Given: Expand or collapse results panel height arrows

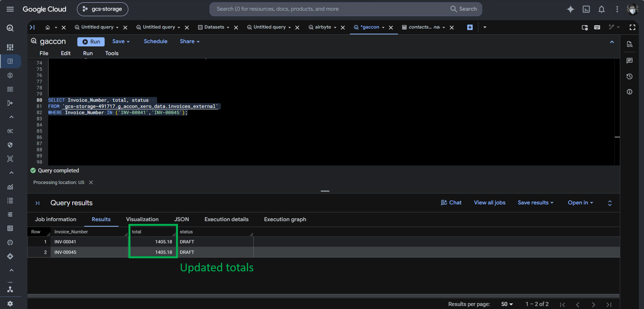Looking at the screenshot, I should point(610,203).
